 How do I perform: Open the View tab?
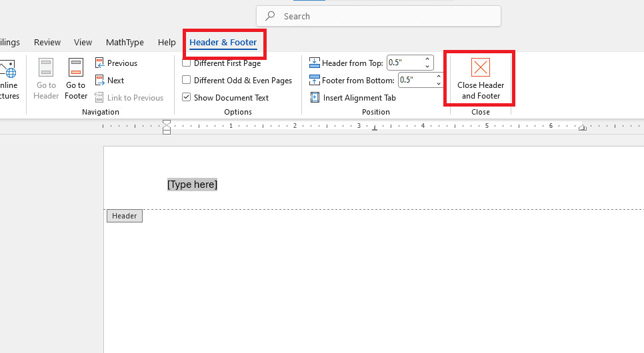[83, 42]
